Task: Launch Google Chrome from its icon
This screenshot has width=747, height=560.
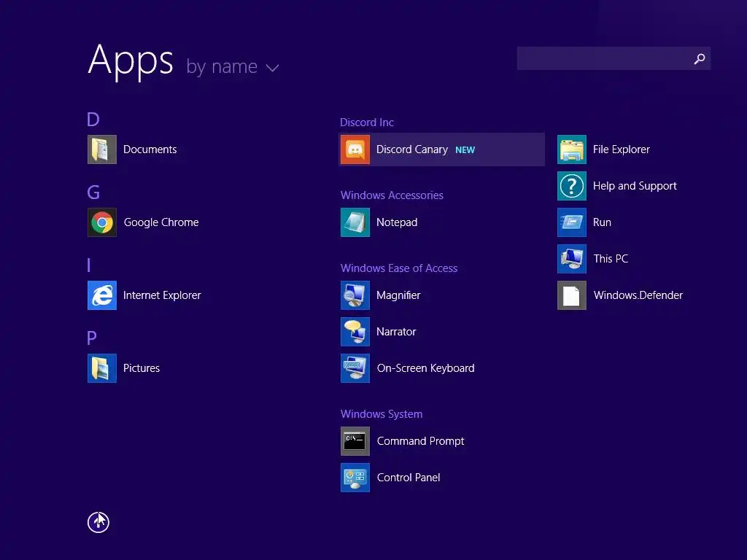Action: tap(102, 222)
